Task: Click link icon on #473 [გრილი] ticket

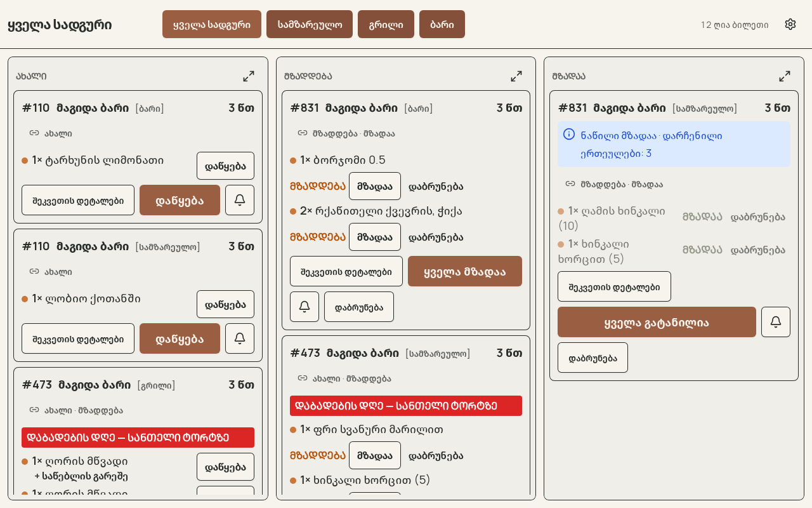Action: click(x=34, y=410)
